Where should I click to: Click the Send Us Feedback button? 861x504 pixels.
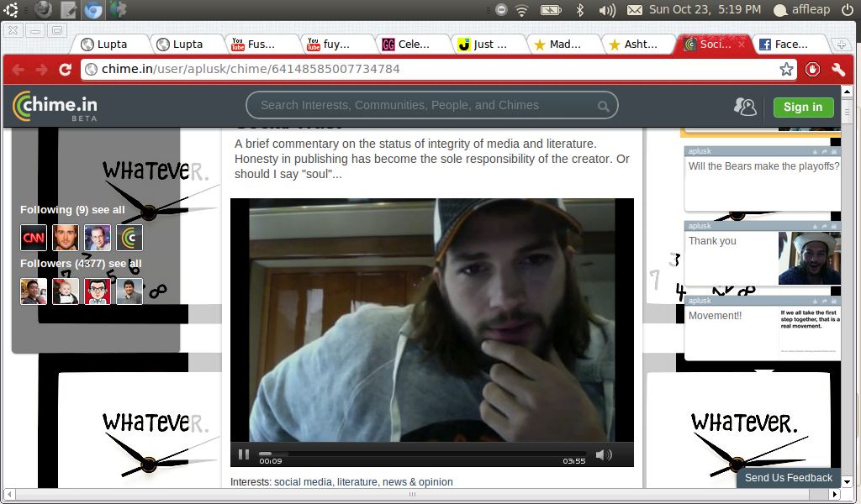pyautogui.click(x=788, y=478)
